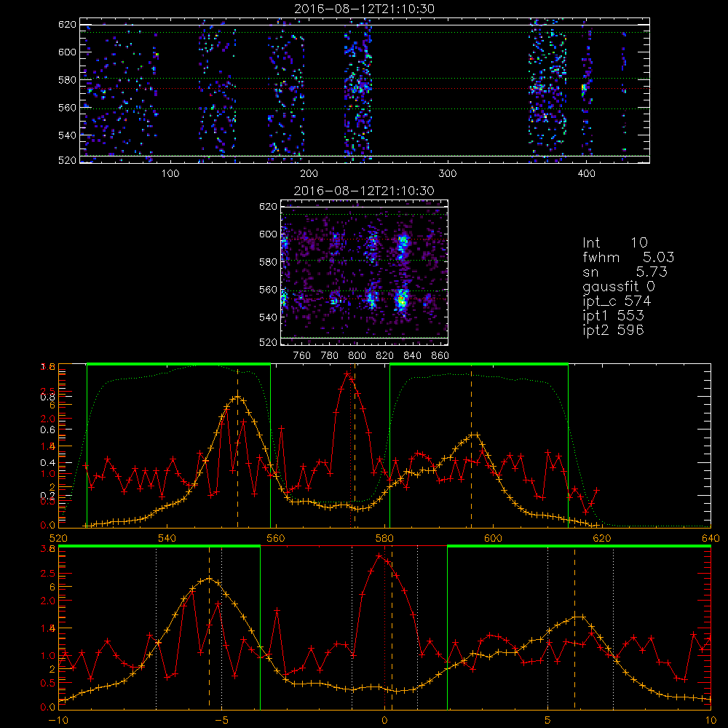Click x-axis label -5 of bottom plot

point(221,721)
